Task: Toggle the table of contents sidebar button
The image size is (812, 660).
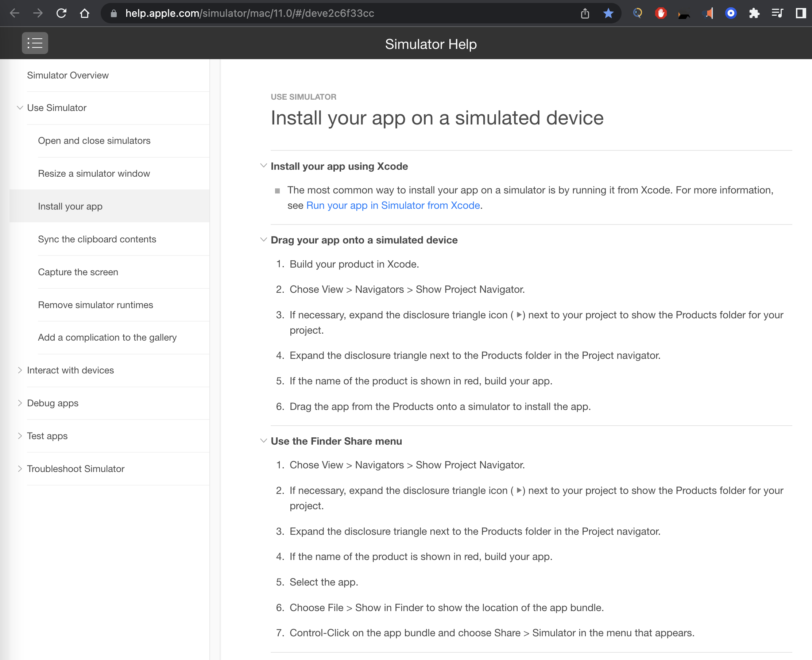Action: click(x=35, y=43)
